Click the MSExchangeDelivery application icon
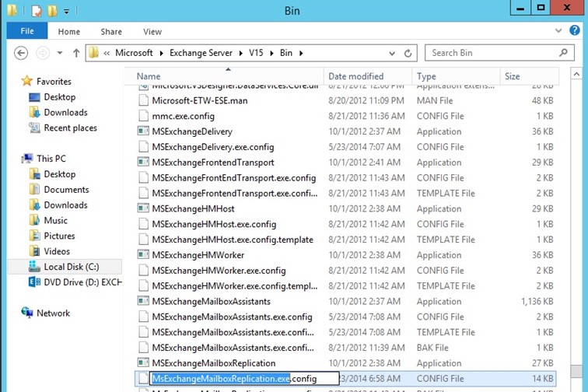Image resolution: width=588 pixels, height=392 pixels. [143, 131]
